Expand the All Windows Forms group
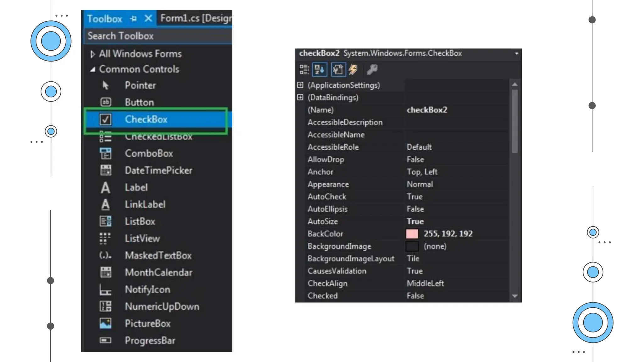 tap(92, 54)
